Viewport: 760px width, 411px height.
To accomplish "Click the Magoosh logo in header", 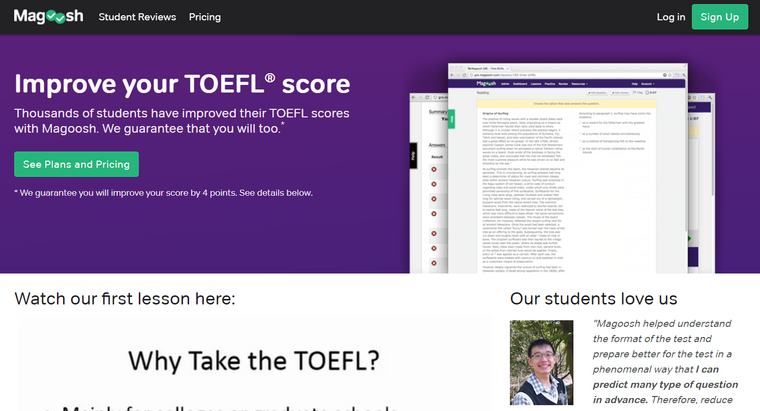I will click(x=49, y=17).
